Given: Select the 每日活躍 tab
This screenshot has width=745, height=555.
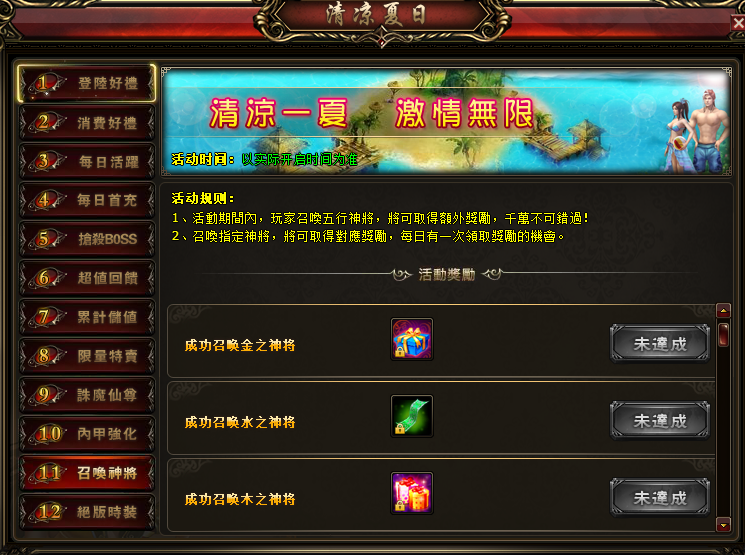Looking at the screenshot, I should [87, 162].
